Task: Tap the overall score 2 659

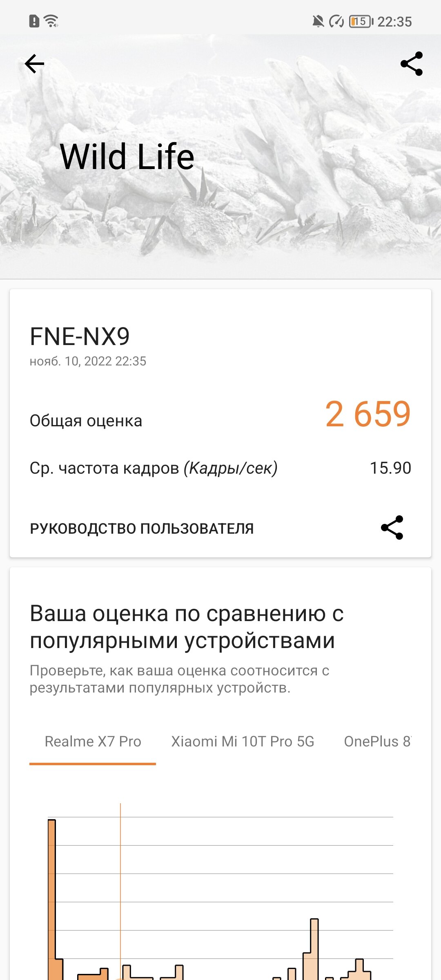Action: pyautogui.click(x=367, y=414)
